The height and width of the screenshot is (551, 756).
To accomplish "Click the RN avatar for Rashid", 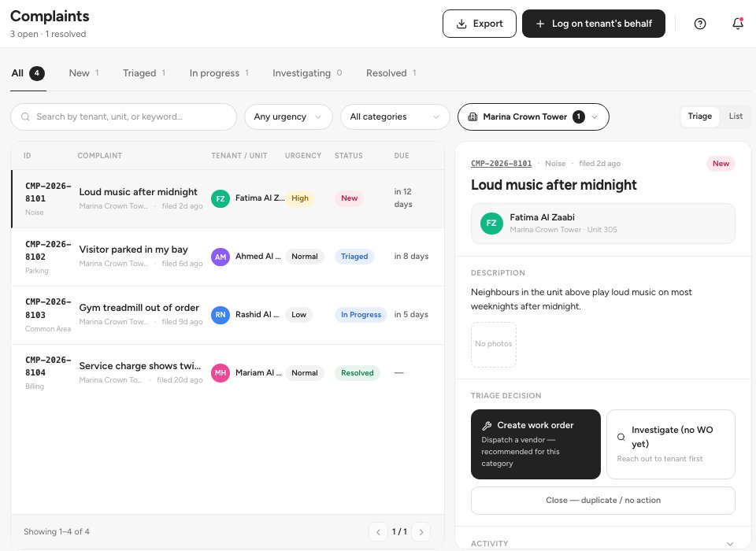I will tap(220, 315).
